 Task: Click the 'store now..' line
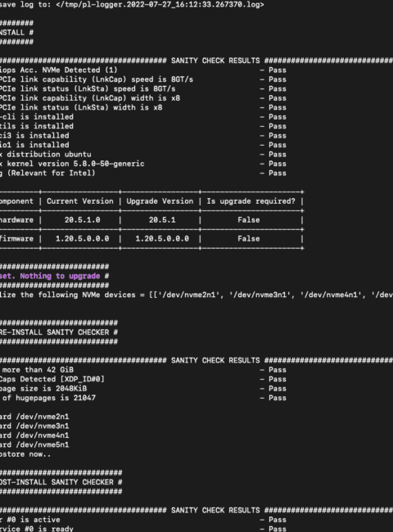tap(25, 454)
